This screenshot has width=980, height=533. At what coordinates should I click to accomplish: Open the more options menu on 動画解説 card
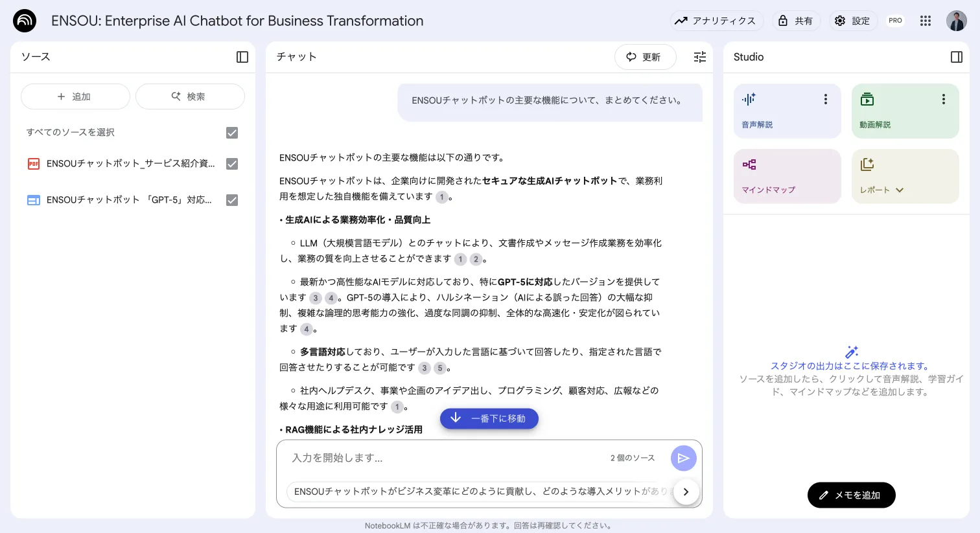point(944,99)
